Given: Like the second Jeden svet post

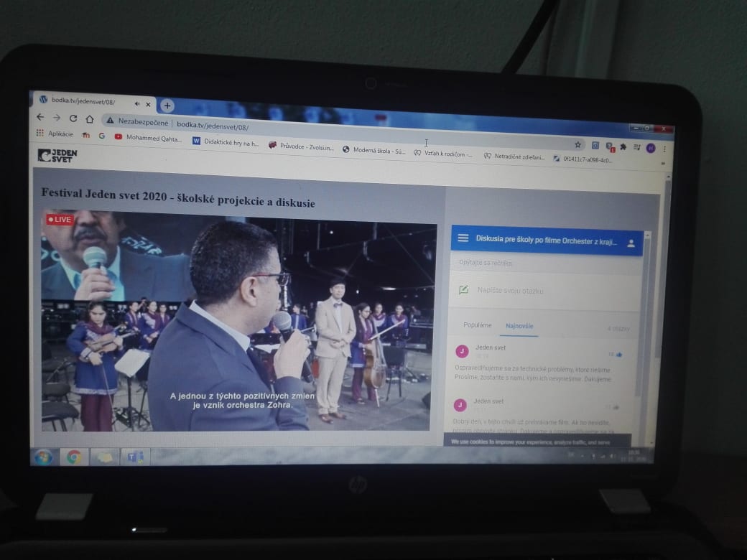Looking at the screenshot, I should (x=616, y=407).
